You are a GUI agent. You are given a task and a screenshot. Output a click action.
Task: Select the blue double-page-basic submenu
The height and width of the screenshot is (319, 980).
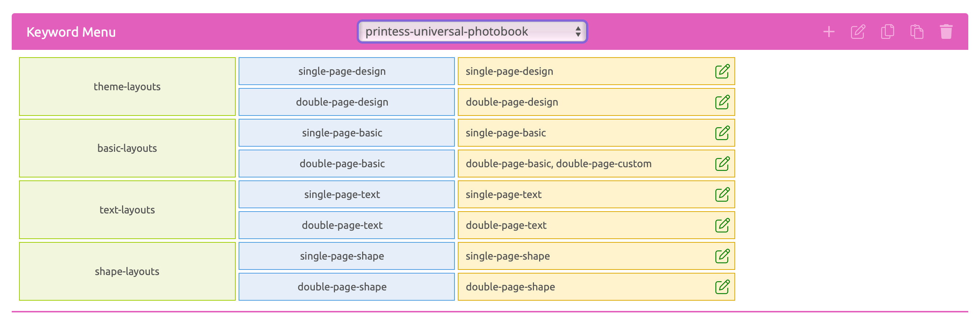(x=346, y=164)
